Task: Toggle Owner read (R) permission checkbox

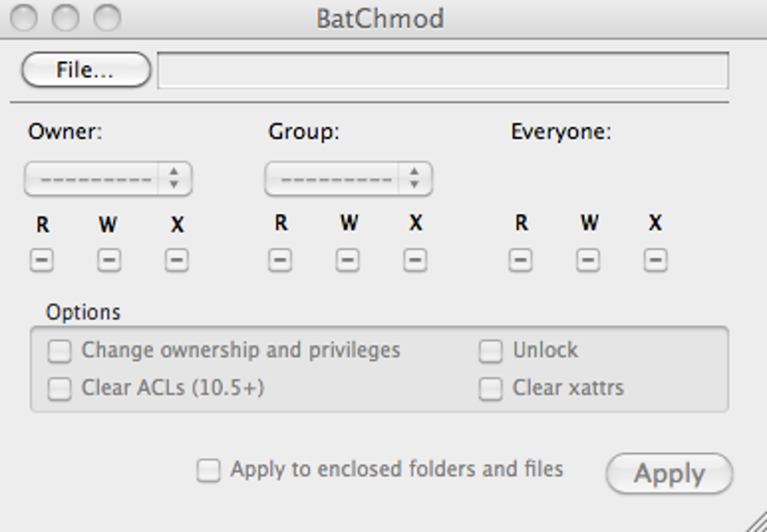Action: pyautogui.click(x=42, y=261)
